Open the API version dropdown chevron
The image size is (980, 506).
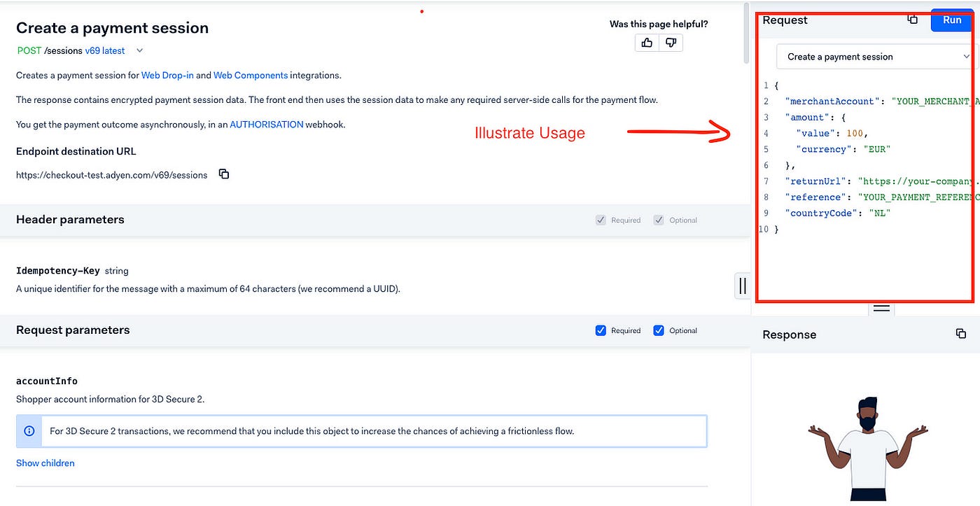[139, 50]
